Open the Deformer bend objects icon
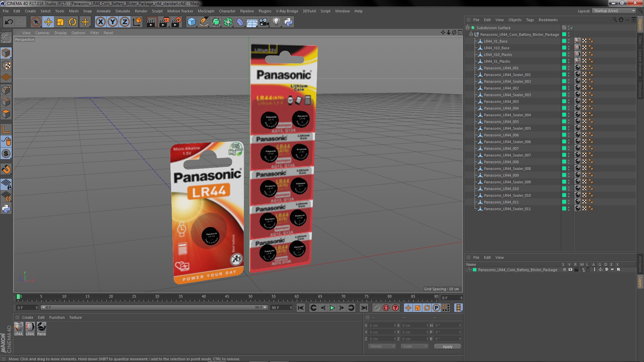 click(x=240, y=22)
